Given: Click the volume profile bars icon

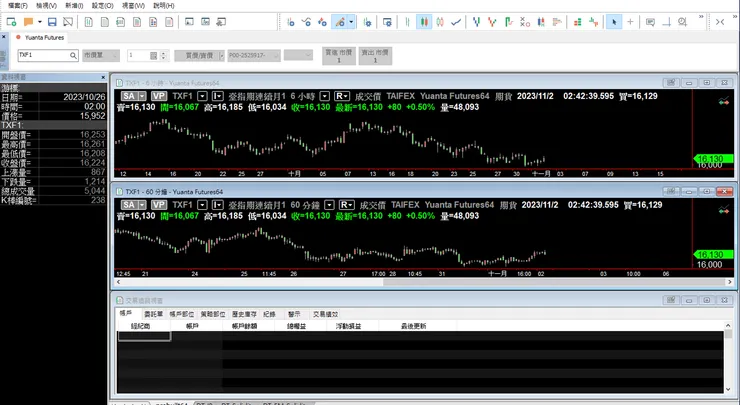Looking at the screenshot, I should pyautogui.click(x=557, y=22).
